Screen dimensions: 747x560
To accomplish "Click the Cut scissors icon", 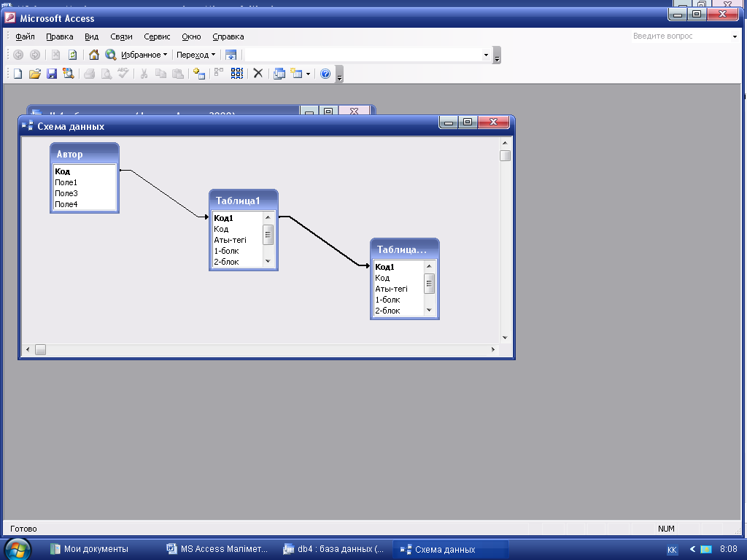I will 144,74.
